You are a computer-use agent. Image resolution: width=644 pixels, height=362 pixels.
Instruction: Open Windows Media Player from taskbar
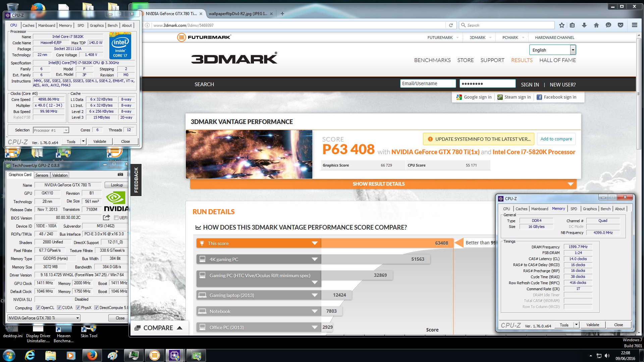click(71, 355)
